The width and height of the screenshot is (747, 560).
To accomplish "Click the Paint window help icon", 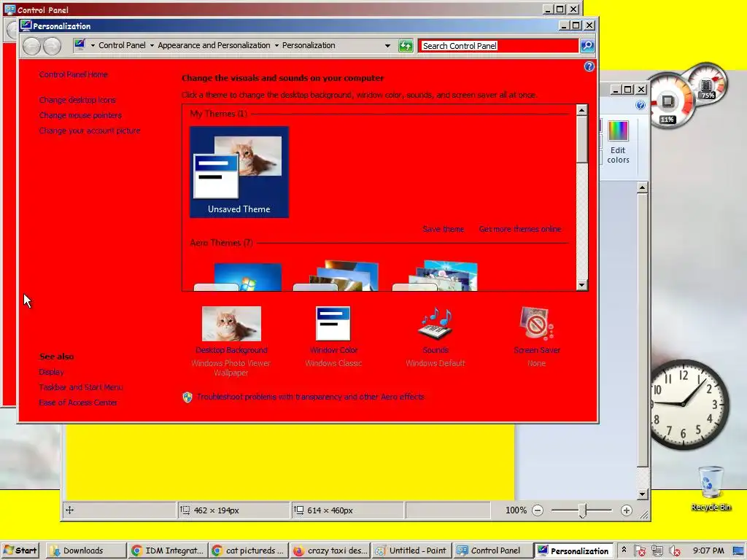I will point(640,105).
